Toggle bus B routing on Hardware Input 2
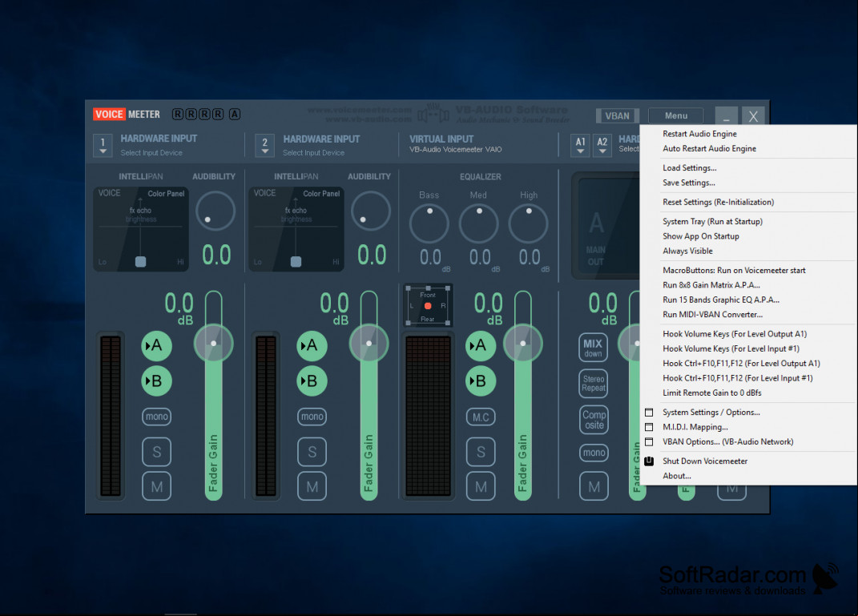This screenshot has width=858, height=616. pyautogui.click(x=312, y=380)
